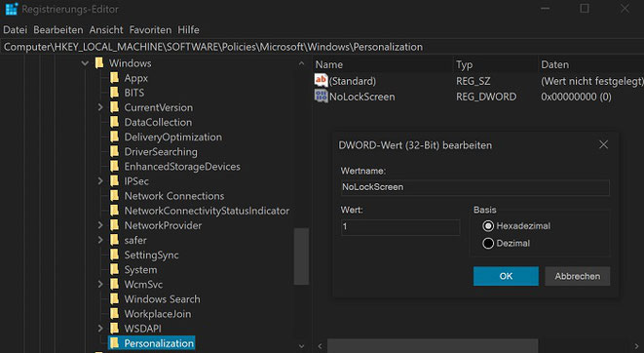Click the horizontal scrollbar left arrow
The height and width of the screenshot is (353, 644).
[320, 346]
